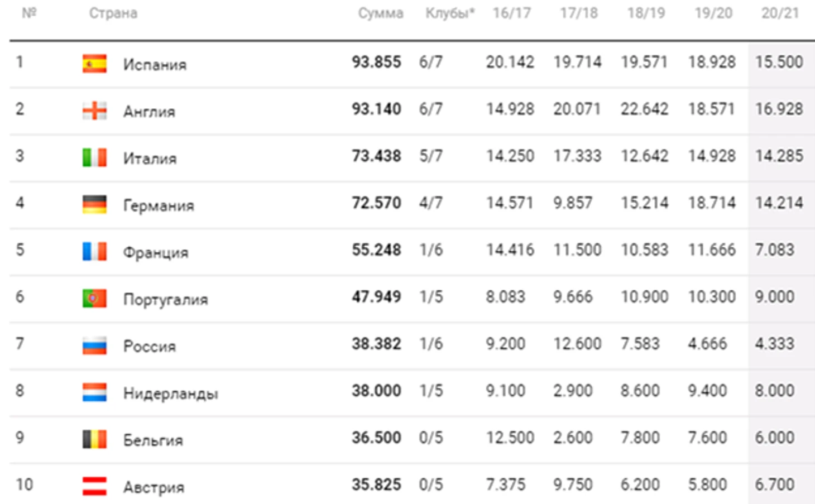Click the Клубы column header
815x504 pixels.
click(450, 13)
